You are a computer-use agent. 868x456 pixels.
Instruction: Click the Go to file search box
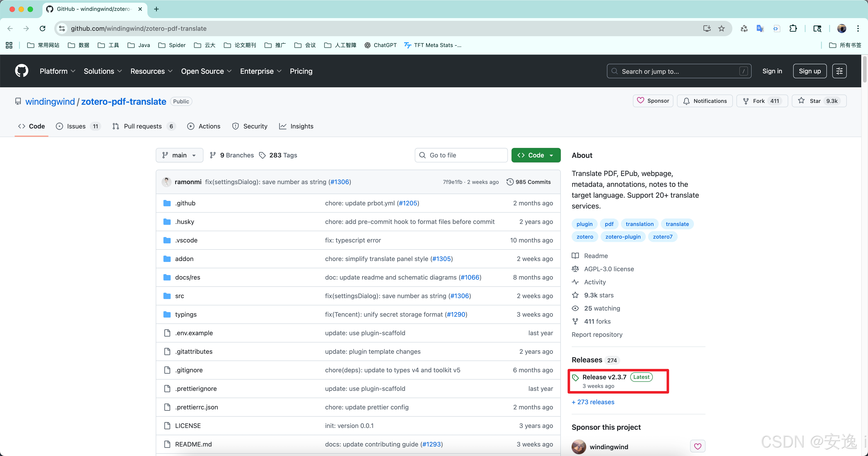(x=461, y=155)
